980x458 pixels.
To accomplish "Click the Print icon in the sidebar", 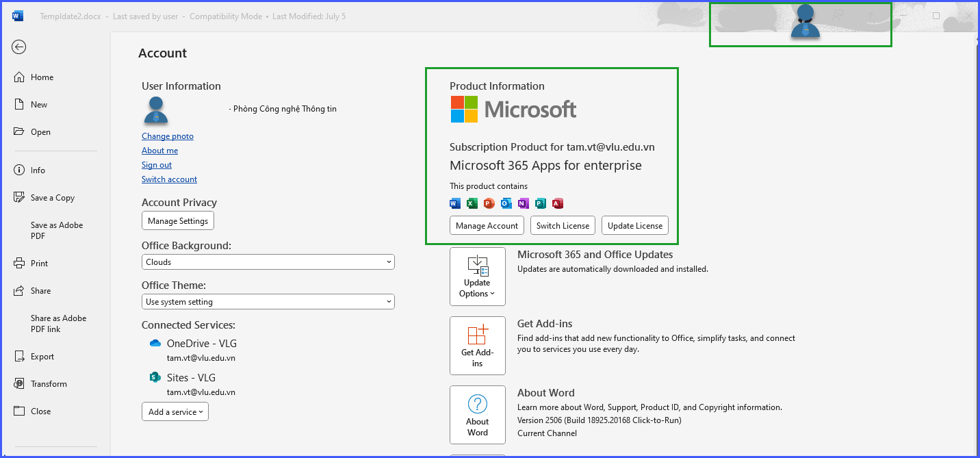I will pos(19,264).
